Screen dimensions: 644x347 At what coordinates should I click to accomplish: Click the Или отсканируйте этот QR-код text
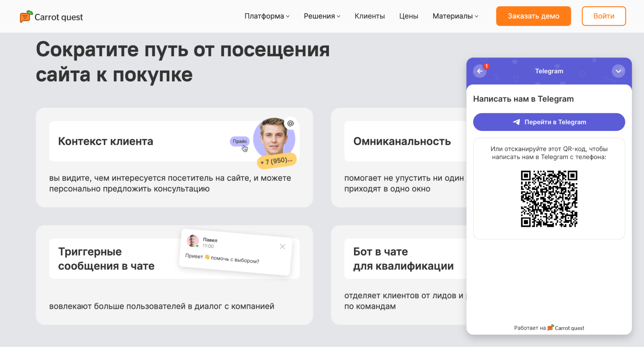coord(549,153)
